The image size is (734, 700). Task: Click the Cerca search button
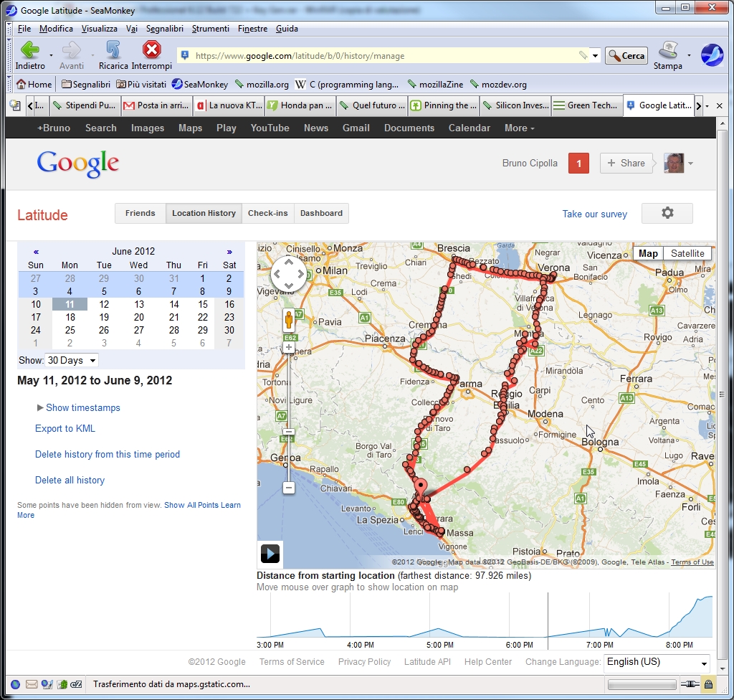click(x=626, y=56)
